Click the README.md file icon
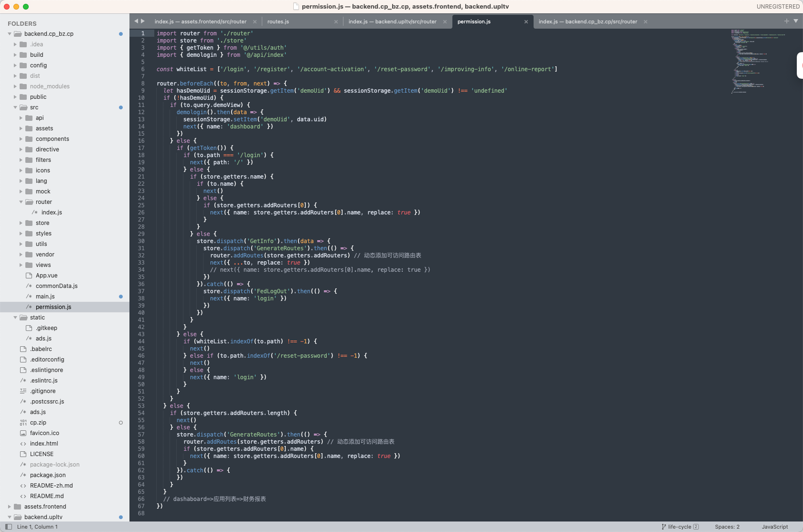 23,496
